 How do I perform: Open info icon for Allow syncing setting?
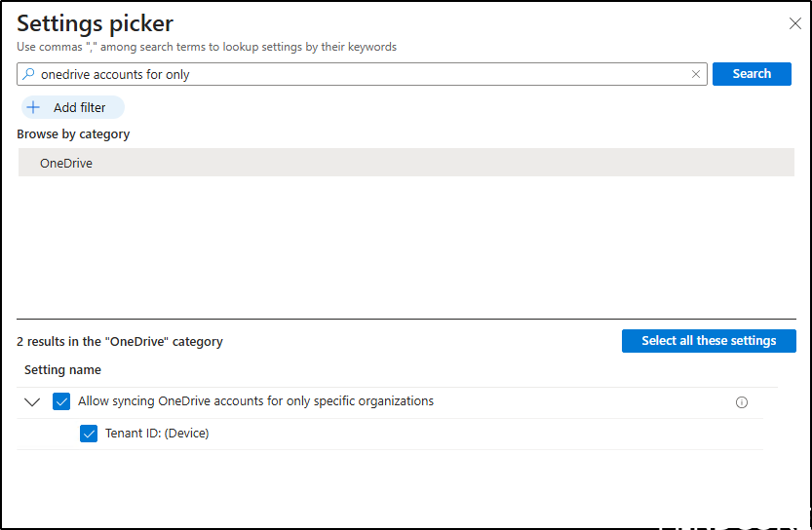click(x=742, y=402)
